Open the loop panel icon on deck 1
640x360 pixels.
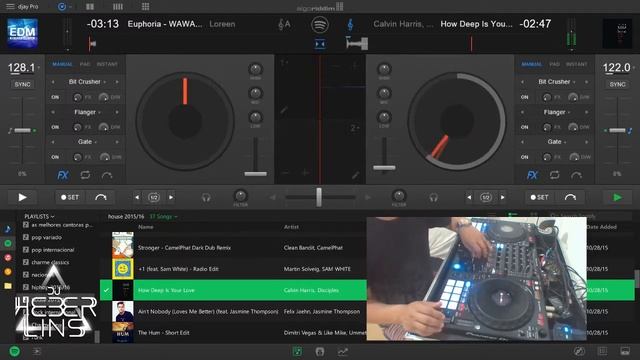pyautogui.click(x=85, y=175)
